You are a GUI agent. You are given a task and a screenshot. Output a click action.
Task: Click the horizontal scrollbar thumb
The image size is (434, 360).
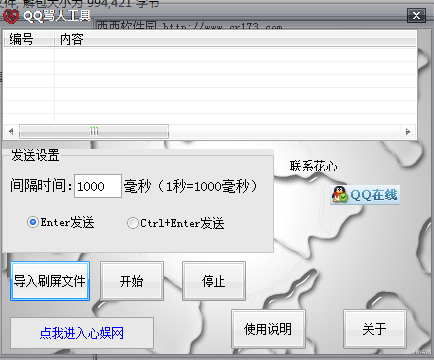click(x=94, y=131)
